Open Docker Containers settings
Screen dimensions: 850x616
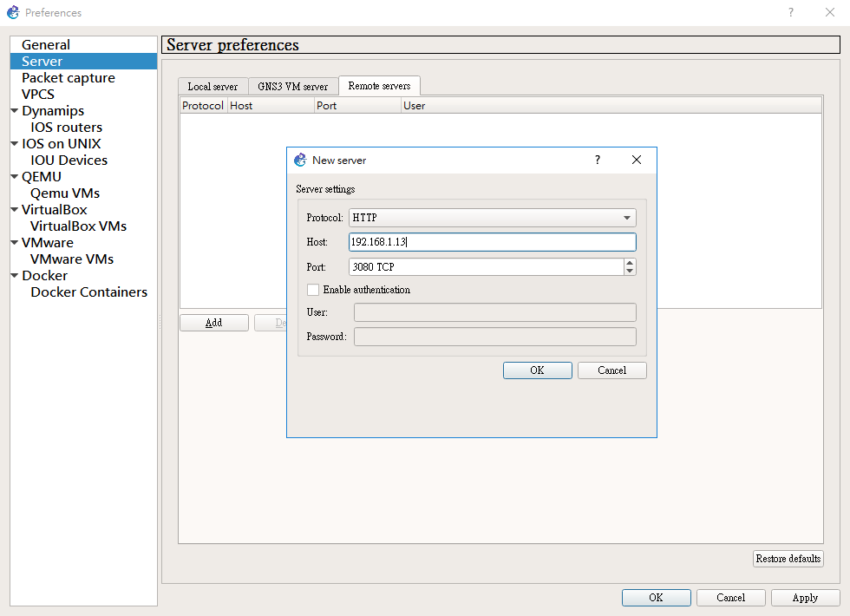click(88, 292)
